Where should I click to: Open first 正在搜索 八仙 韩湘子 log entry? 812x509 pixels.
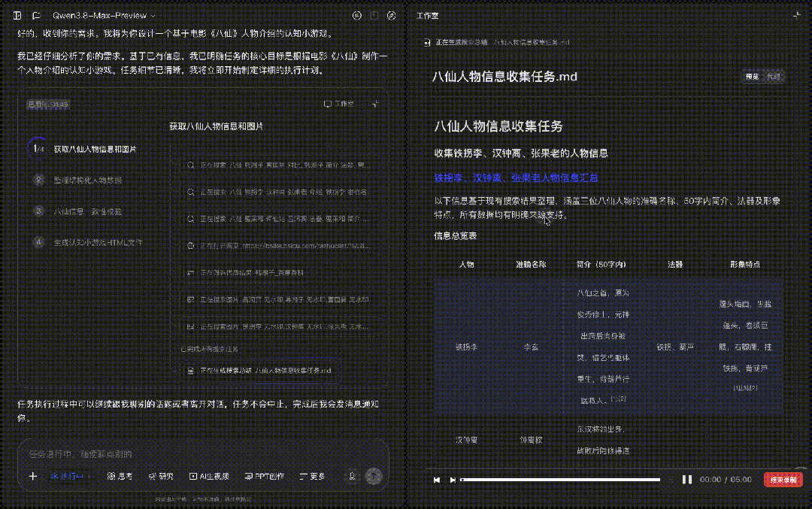pos(278,165)
